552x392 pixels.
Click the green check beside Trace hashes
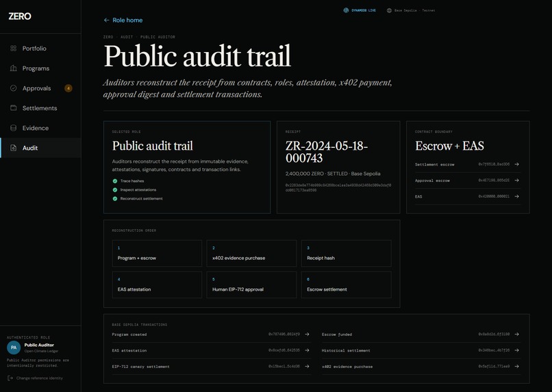coord(115,181)
